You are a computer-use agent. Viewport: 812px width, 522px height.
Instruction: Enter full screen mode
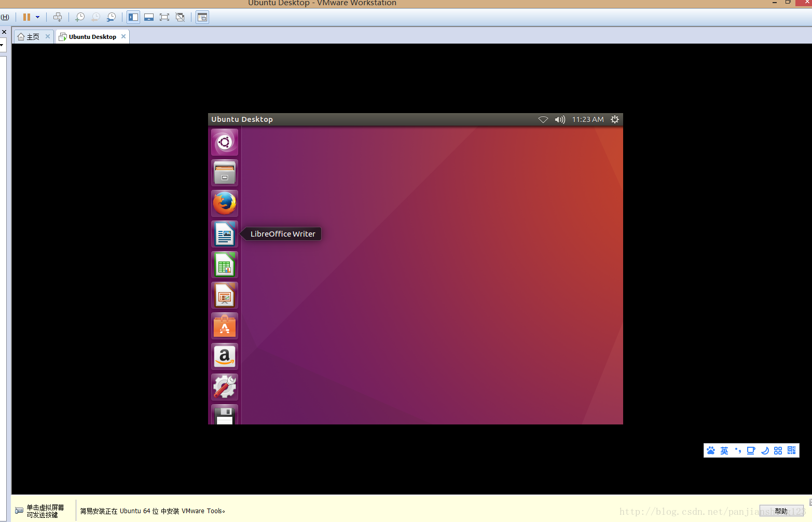pyautogui.click(x=164, y=17)
